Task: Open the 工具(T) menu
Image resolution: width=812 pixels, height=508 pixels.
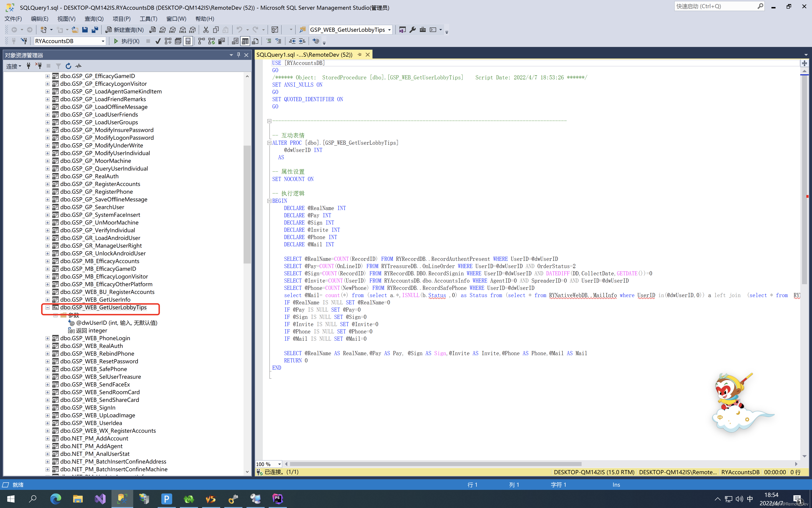Action: pos(148,19)
